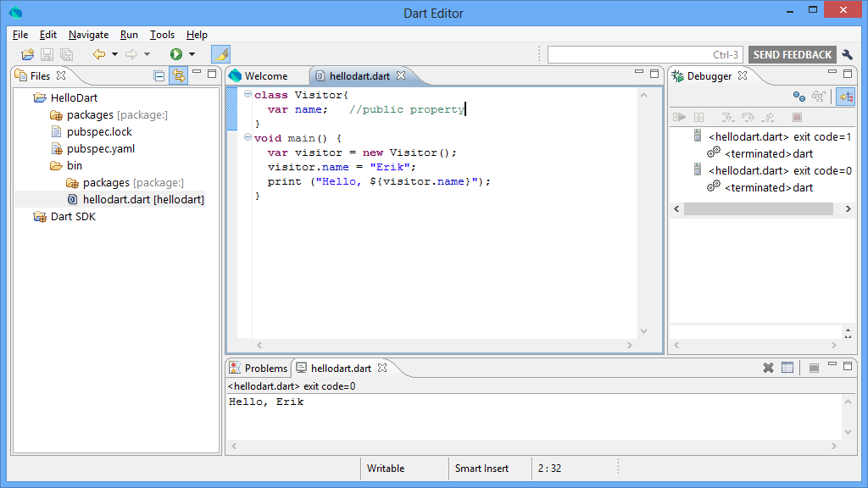Click the Debugger breakpoints icon

[798, 97]
